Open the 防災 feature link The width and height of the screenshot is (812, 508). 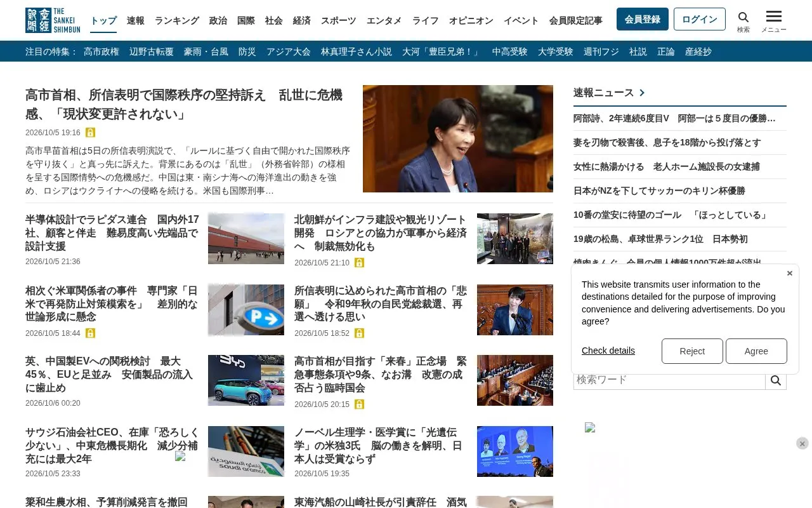247,51
